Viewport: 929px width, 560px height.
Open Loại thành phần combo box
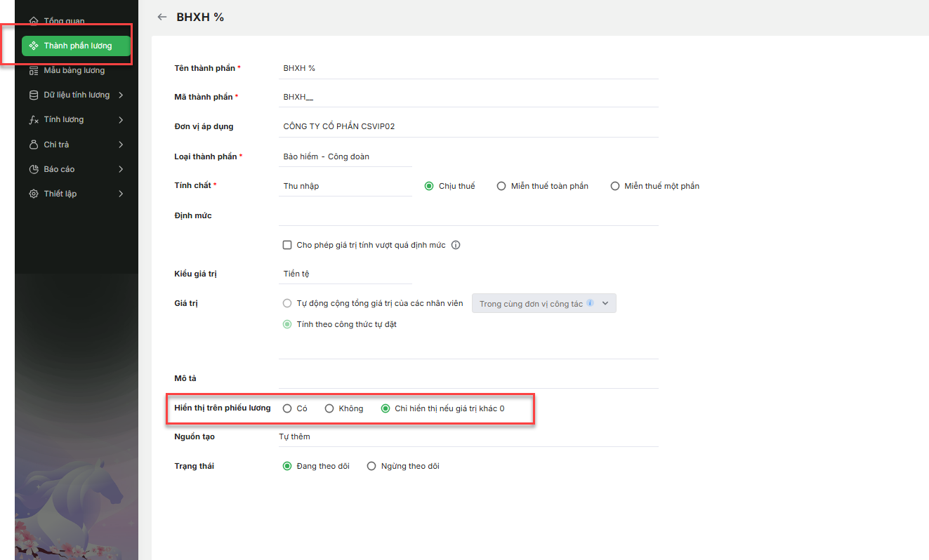click(x=345, y=156)
